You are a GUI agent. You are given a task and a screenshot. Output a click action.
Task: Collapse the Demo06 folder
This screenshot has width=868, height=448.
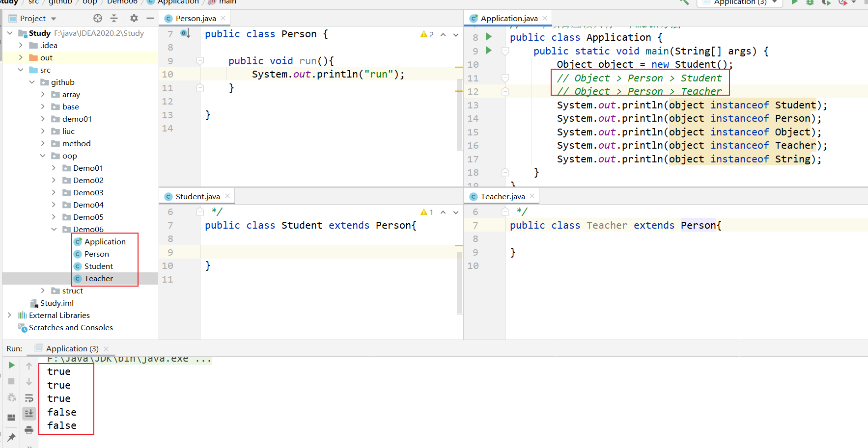(54, 229)
